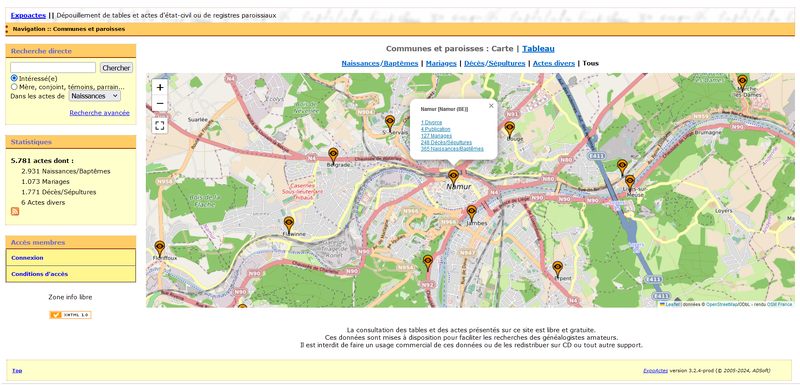The height and width of the screenshot is (386, 800).
Task: Click the OSM France attribution link
Action: pyautogui.click(x=780, y=304)
